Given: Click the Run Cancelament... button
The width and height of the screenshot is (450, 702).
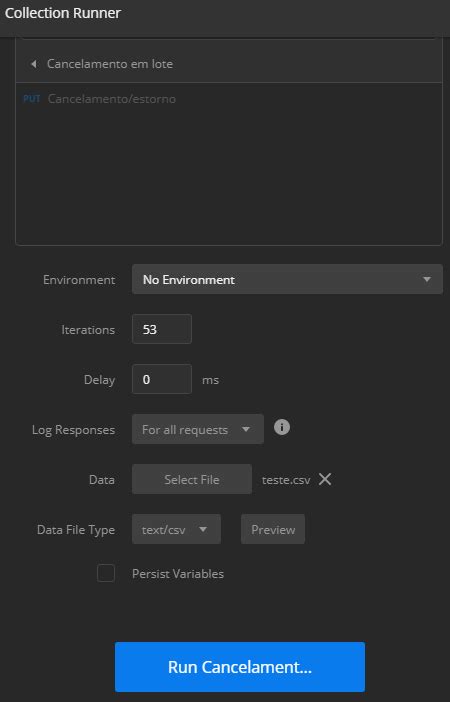Looking at the screenshot, I should pos(240,667).
